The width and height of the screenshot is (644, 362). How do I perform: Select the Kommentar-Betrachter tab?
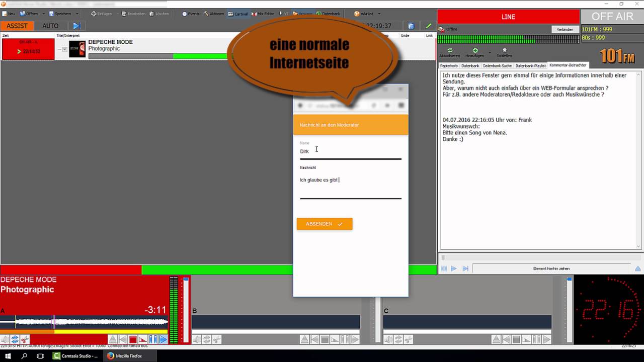pyautogui.click(x=568, y=65)
